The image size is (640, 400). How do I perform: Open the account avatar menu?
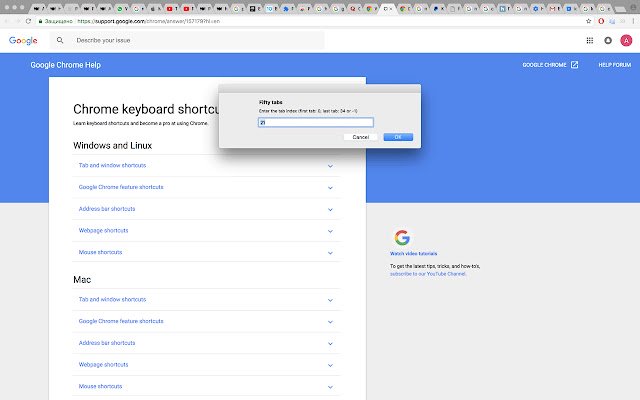[626, 40]
